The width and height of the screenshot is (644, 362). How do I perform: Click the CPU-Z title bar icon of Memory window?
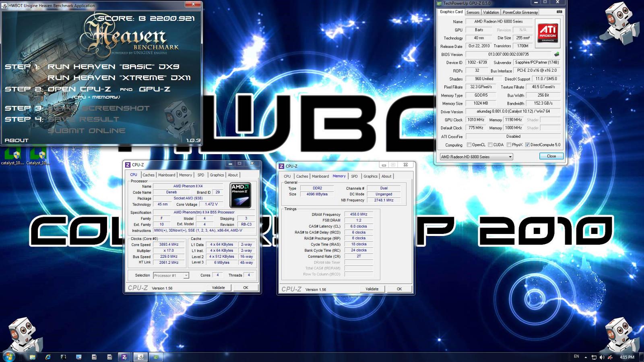281,166
